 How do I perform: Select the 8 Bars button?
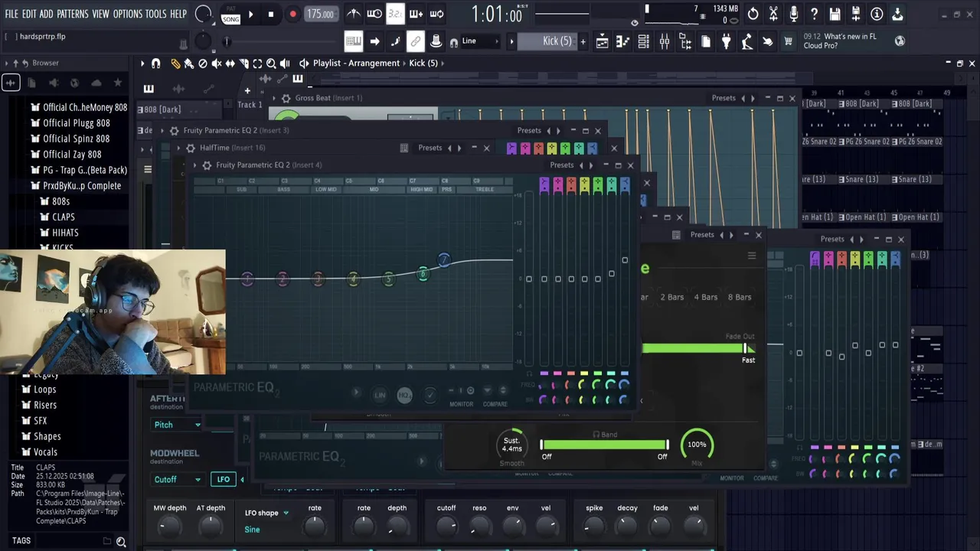coord(740,297)
